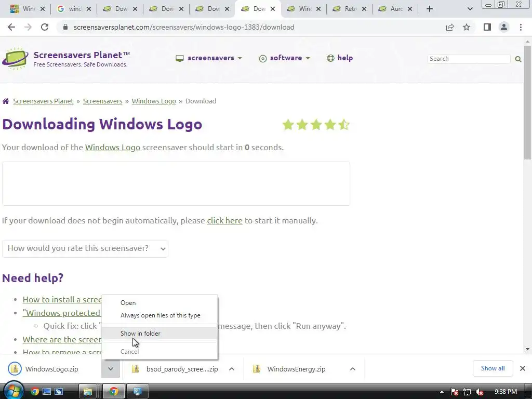Select Always open files of this type
Screen dimensions: 532x399
[x=160, y=315]
